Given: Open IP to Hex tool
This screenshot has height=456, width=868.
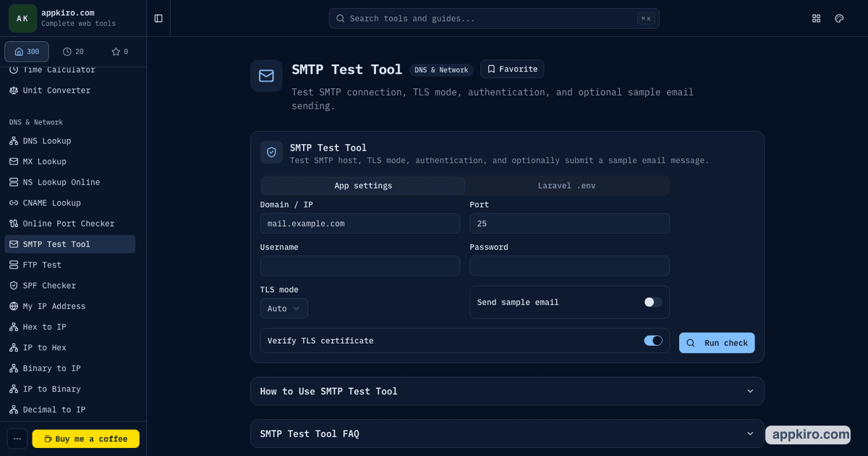Looking at the screenshot, I should (70, 347).
